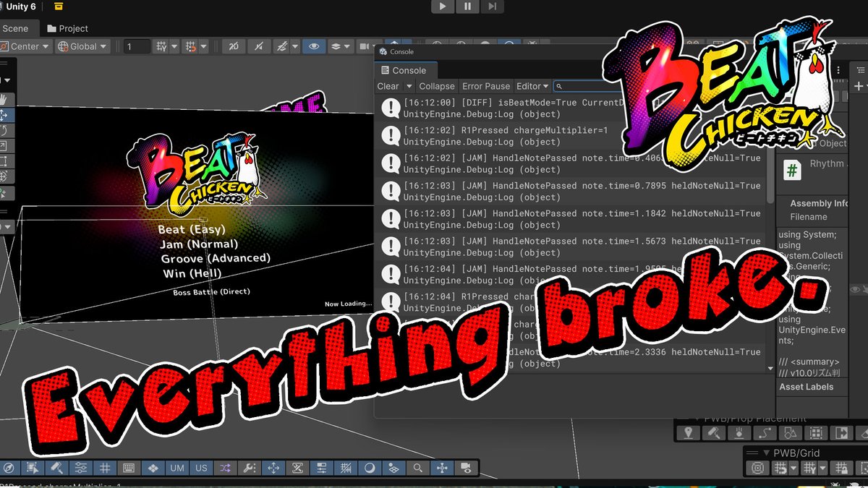Open the grid visibility options arrow
The height and width of the screenshot is (488, 868).
pos(174,46)
